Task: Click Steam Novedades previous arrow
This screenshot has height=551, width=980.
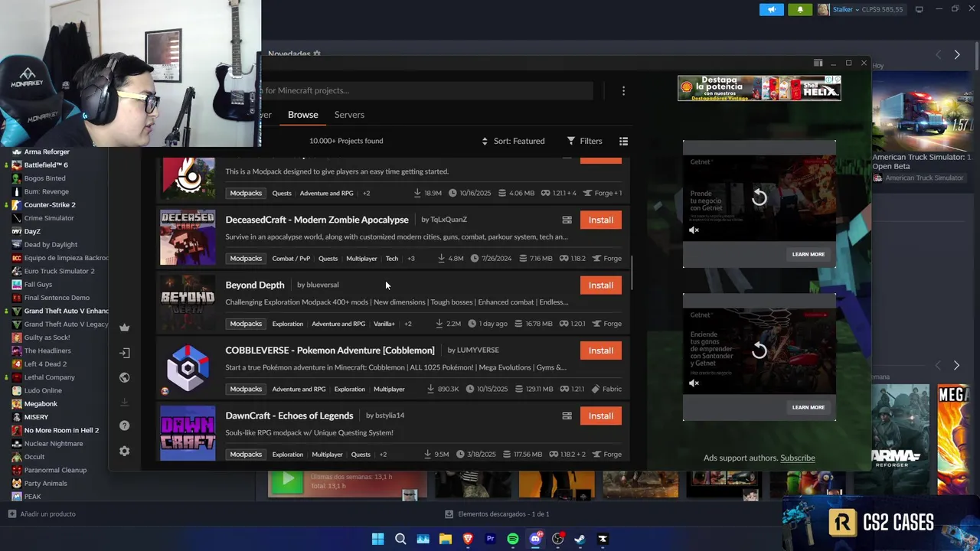Action: pos(939,54)
